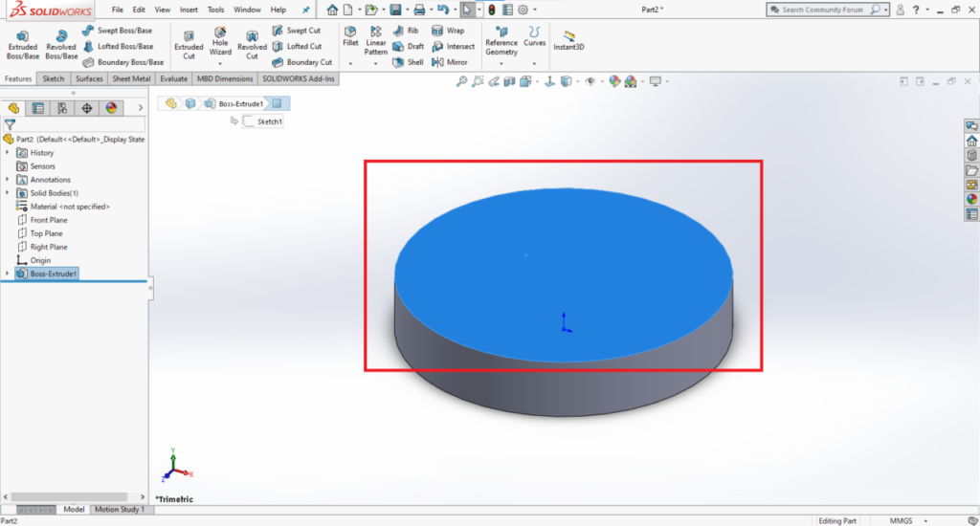The width and height of the screenshot is (980, 526).
Task: Click the Shell feature icon
Action: 409,62
